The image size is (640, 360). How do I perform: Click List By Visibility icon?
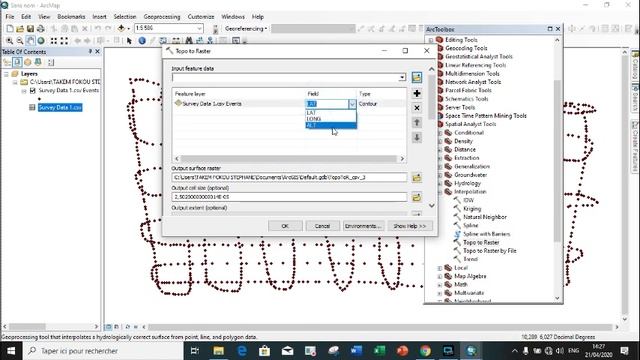point(27,62)
